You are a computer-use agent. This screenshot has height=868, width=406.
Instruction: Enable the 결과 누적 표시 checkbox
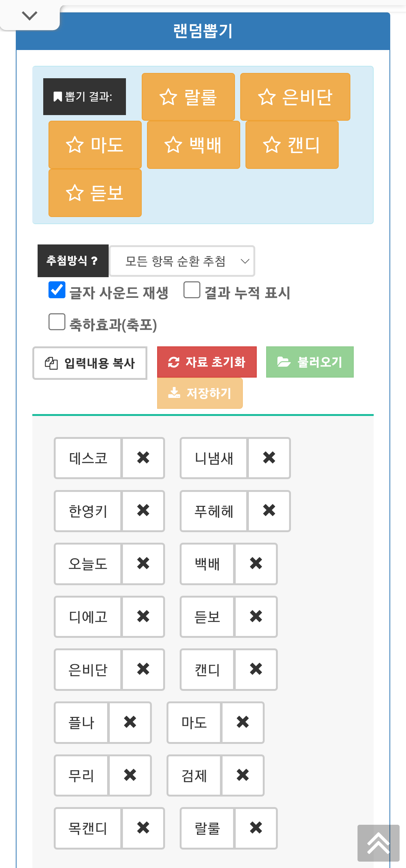tap(192, 290)
